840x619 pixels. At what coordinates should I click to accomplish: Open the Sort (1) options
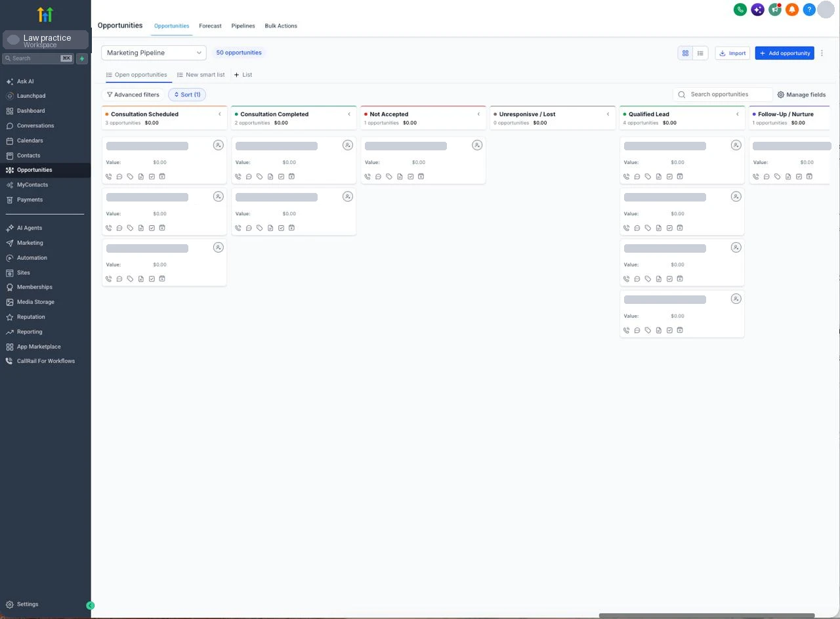coord(187,95)
